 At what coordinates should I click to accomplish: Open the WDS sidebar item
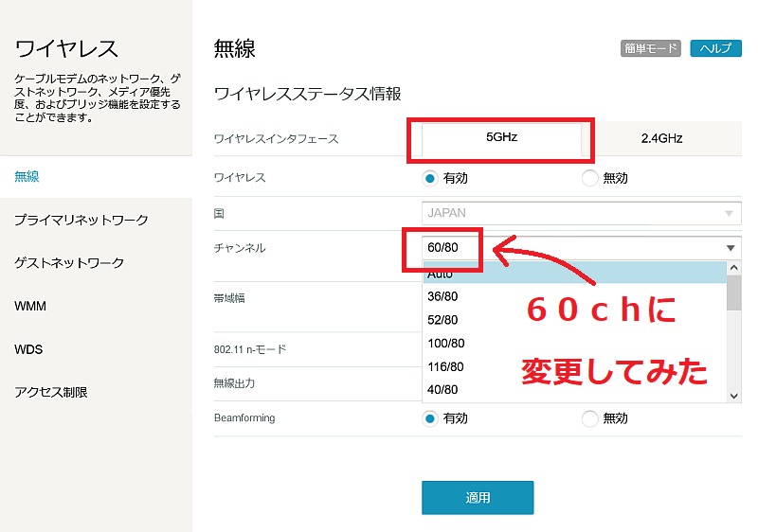coord(28,349)
